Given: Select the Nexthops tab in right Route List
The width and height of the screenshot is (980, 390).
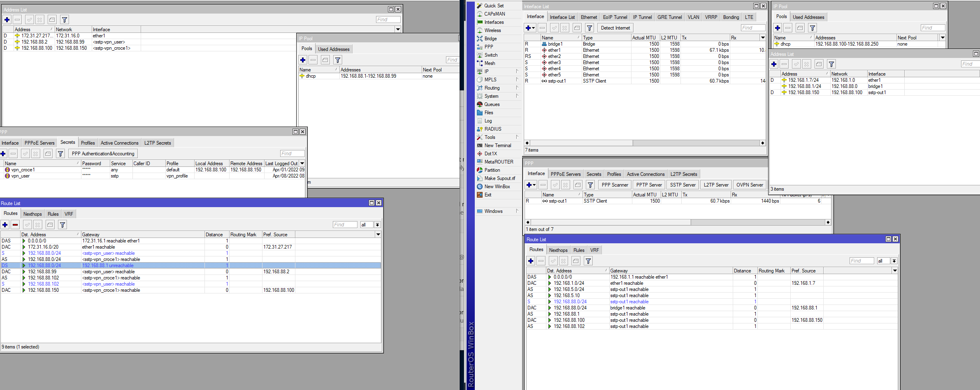Looking at the screenshot, I should [x=558, y=250].
